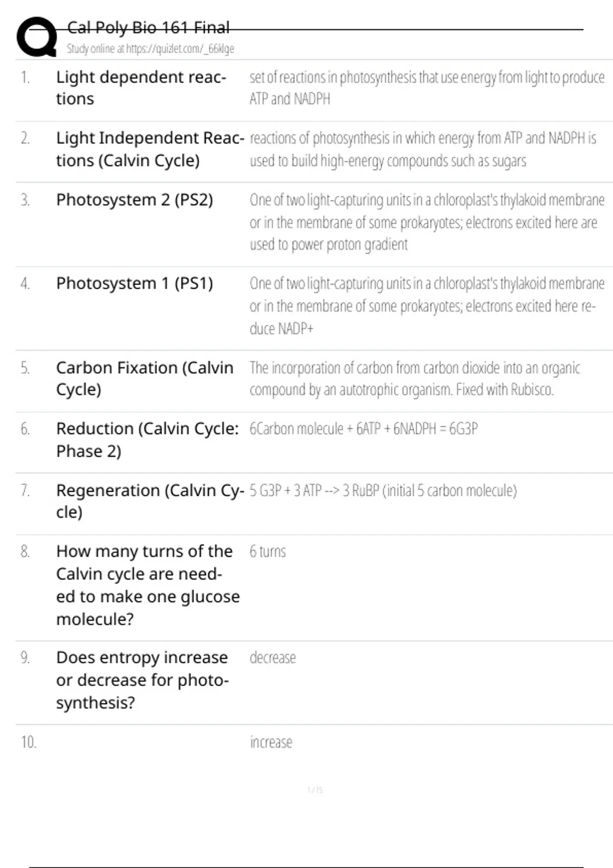
Task: Open the quizlet.com study link
Action: click(x=150, y=49)
